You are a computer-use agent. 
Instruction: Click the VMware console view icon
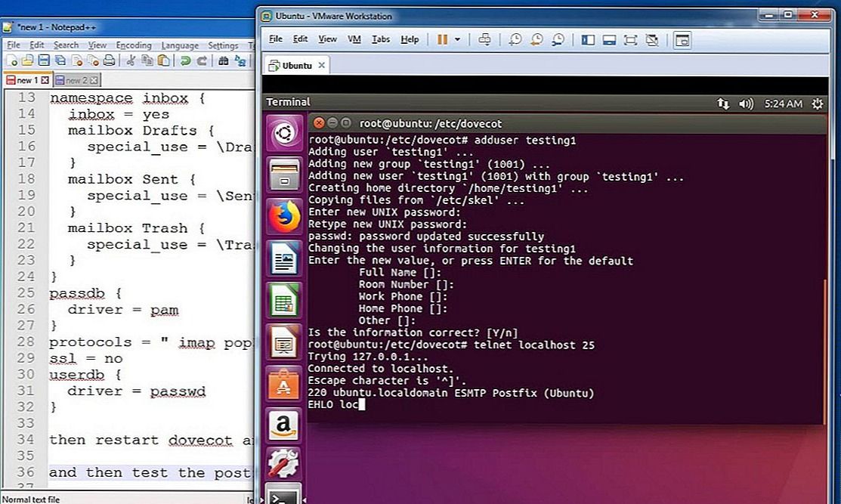point(682,40)
